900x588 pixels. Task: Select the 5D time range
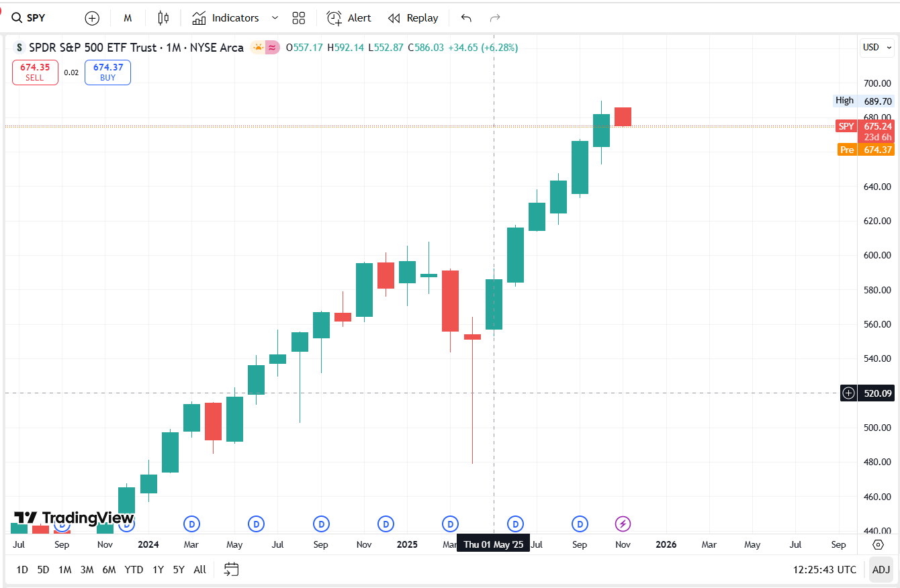[x=43, y=570]
